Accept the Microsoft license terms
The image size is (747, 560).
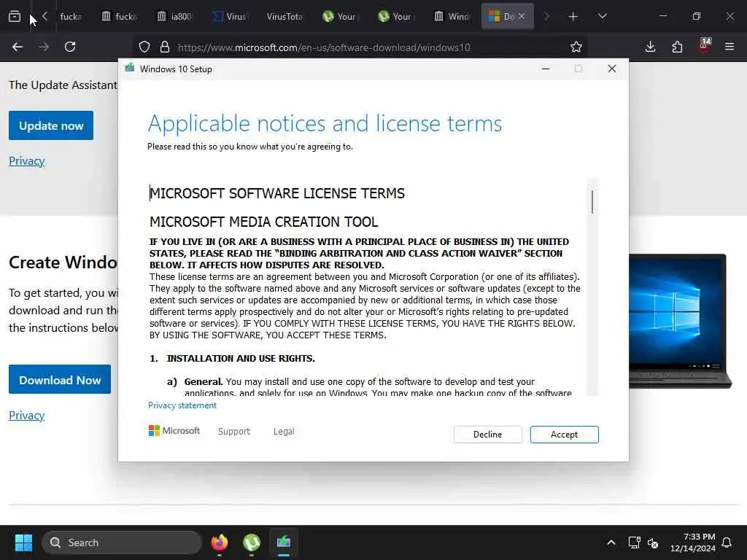click(564, 435)
